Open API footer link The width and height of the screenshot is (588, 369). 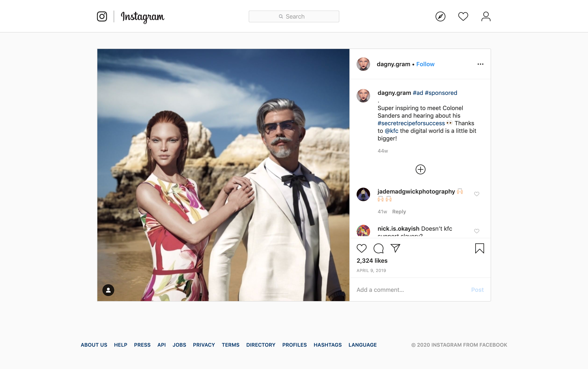(x=161, y=345)
